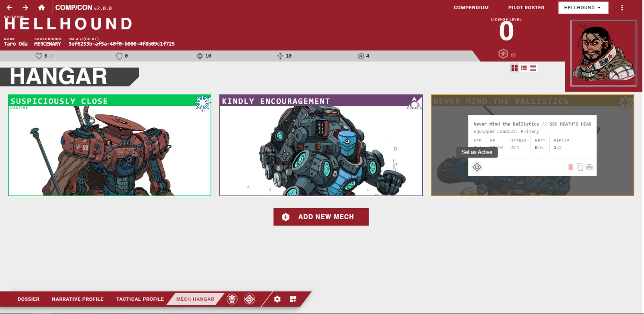
Task: Click the Kindly Encouragement manufacturer logo
Action: [414, 103]
